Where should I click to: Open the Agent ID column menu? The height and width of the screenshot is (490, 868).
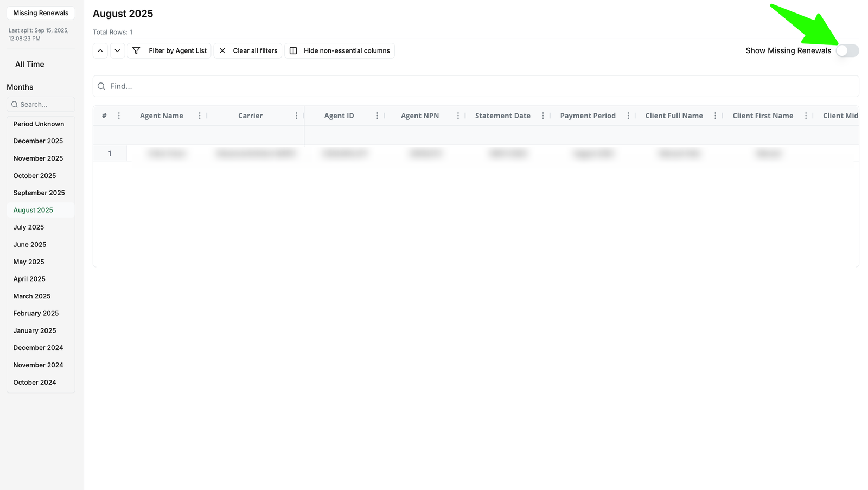(x=377, y=116)
